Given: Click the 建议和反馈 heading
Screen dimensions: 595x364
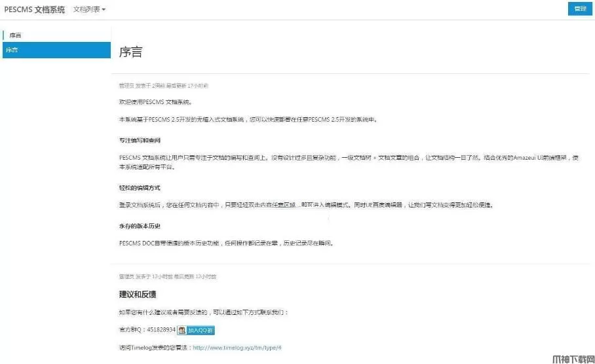Looking at the screenshot, I should 138,294.
